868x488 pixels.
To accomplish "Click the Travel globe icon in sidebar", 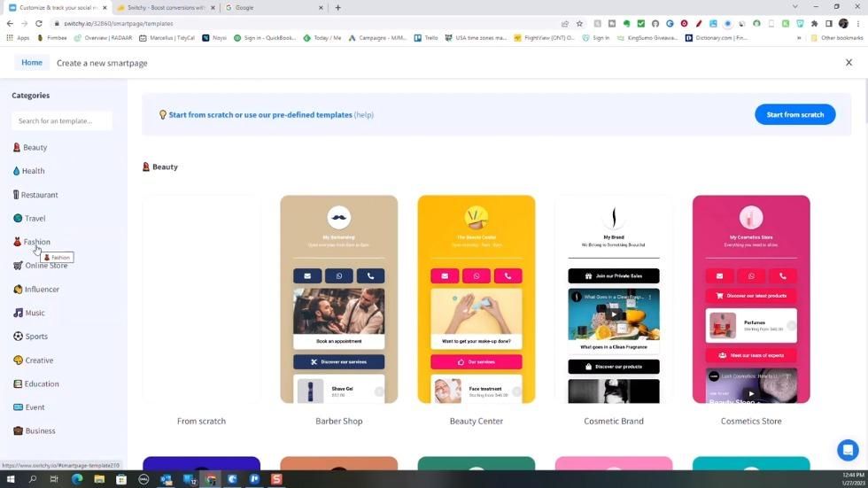I will [x=17, y=218].
